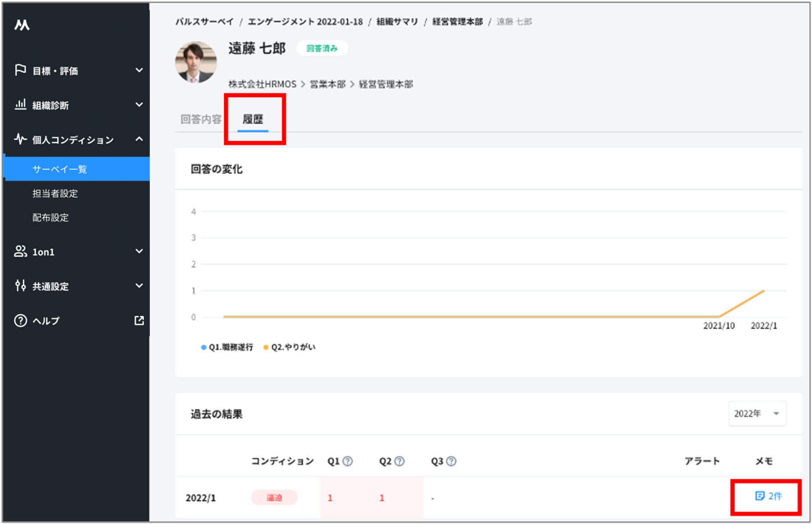
Task: Collapse the 個人コンディション menu chevron
Action: coord(139,139)
